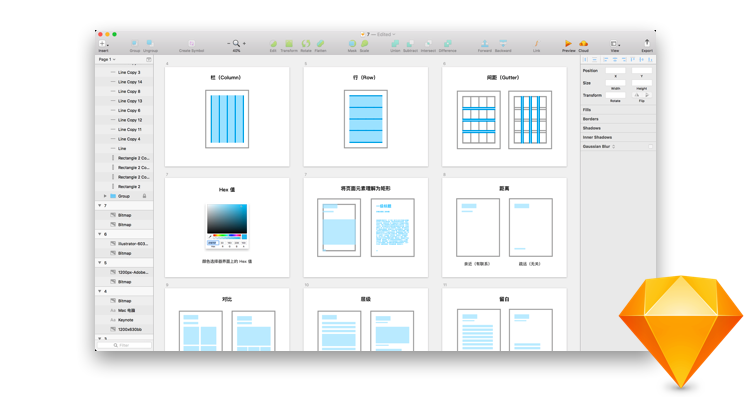Click the Cloud upload icon

pyautogui.click(x=584, y=44)
